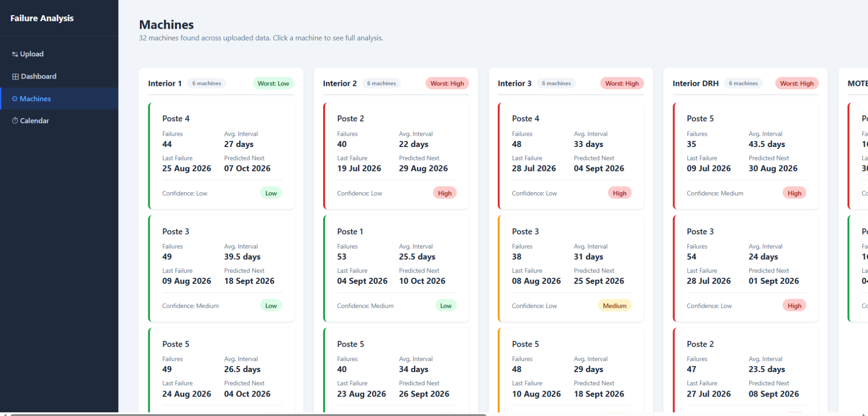Click Interior 1 'Worst: Low' badge

(273, 83)
